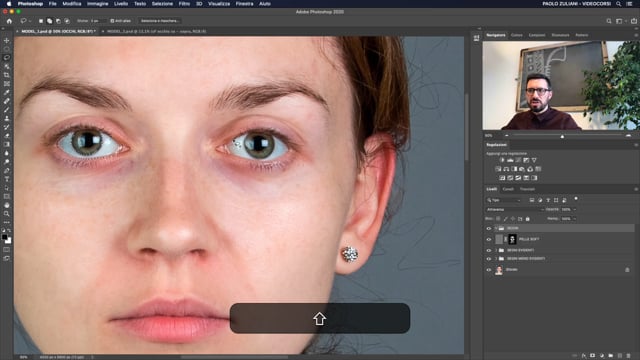Hide the top OCCHI group layer
The width and height of the screenshot is (640, 360).
[489, 229]
